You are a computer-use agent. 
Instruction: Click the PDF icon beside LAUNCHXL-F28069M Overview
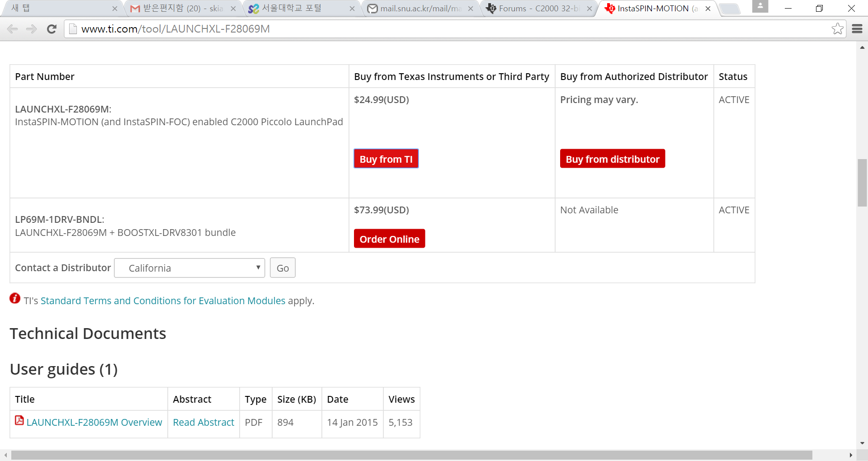[x=19, y=420]
